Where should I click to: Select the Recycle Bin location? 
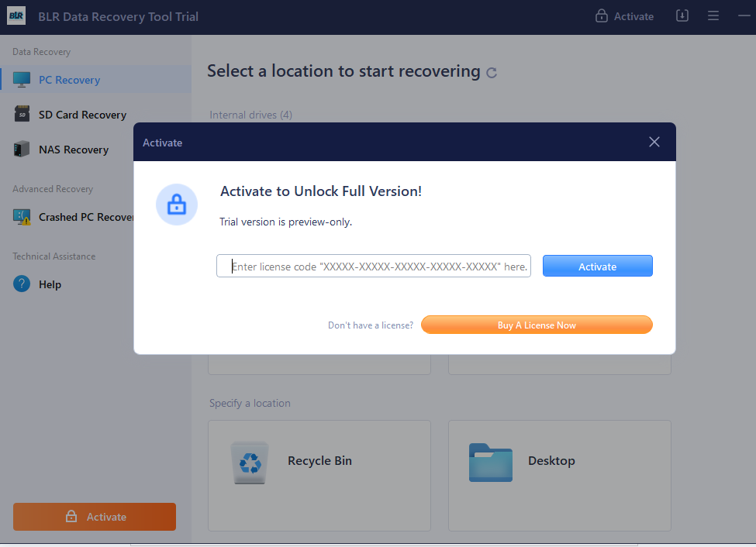point(319,476)
